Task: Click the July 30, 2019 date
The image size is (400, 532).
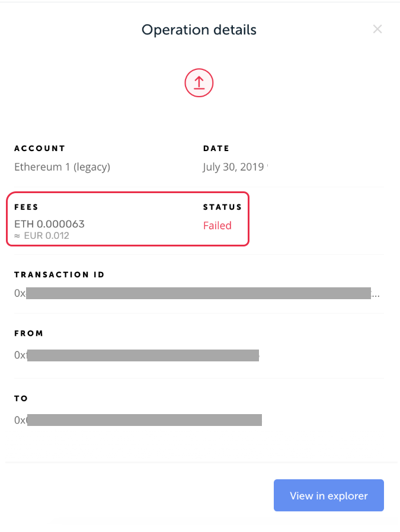Action: [x=233, y=167]
